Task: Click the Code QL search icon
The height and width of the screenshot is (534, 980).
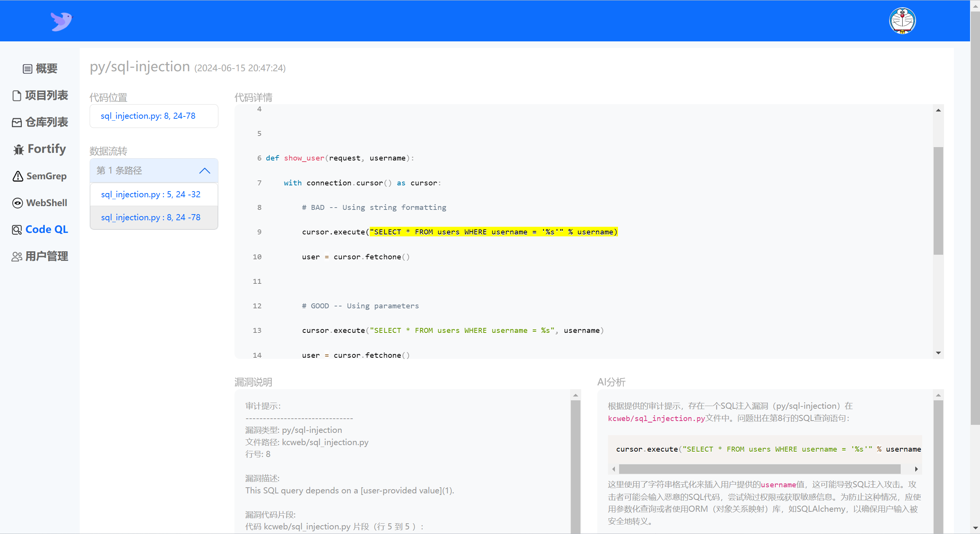Action: click(x=16, y=230)
